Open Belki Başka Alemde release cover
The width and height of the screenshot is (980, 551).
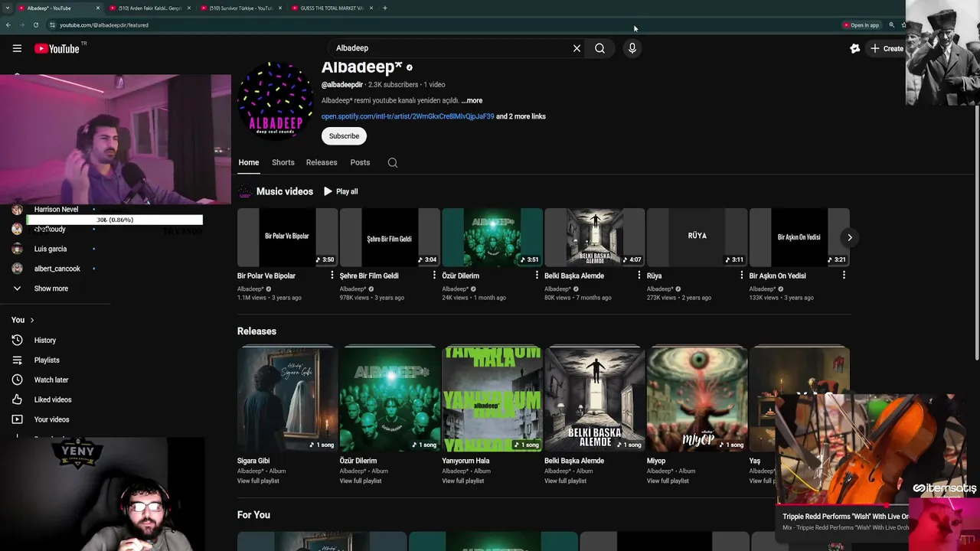[594, 399]
